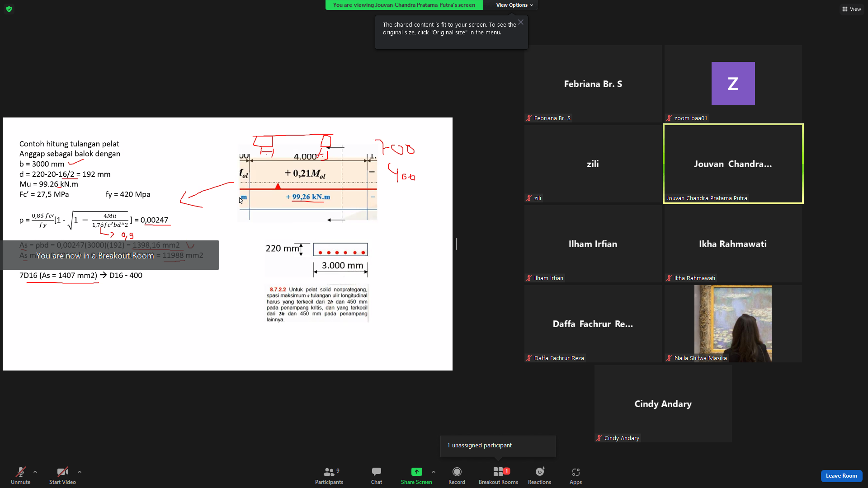Expand video options arrow next to Start Video
Image resolution: width=868 pixels, height=488 pixels.
(80, 472)
